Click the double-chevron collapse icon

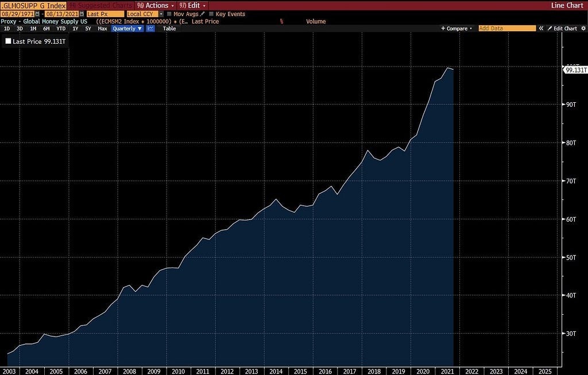tap(541, 29)
